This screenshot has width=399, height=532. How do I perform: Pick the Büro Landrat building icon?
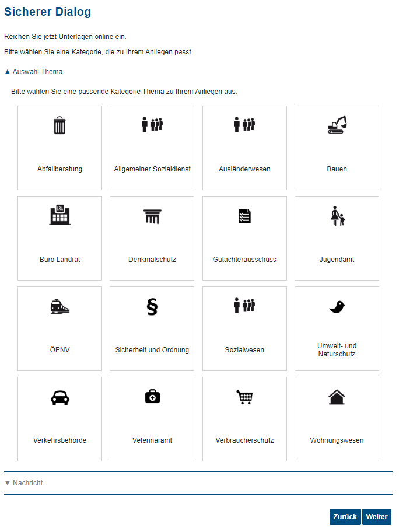point(60,215)
